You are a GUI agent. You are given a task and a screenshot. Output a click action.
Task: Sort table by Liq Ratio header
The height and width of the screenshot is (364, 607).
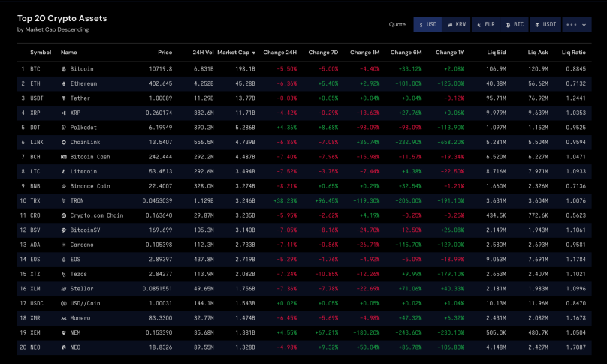pyautogui.click(x=574, y=53)
